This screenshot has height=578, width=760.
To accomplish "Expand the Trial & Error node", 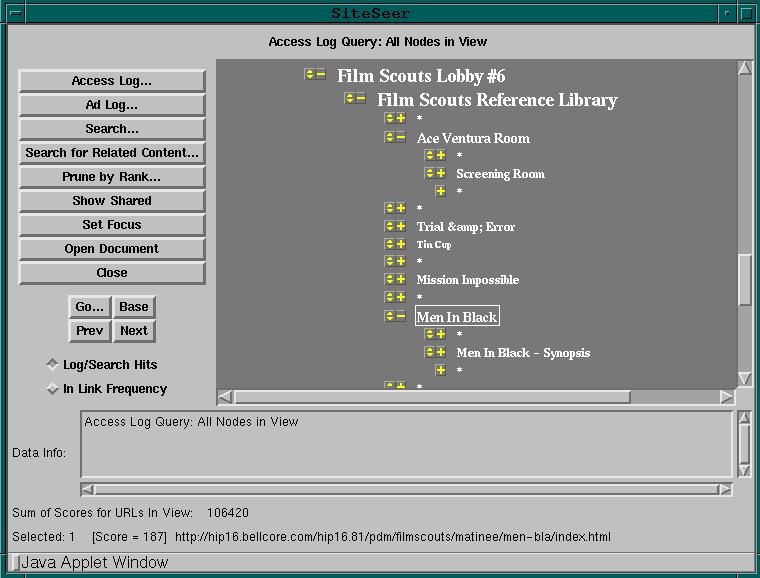I will click(401, 226).
